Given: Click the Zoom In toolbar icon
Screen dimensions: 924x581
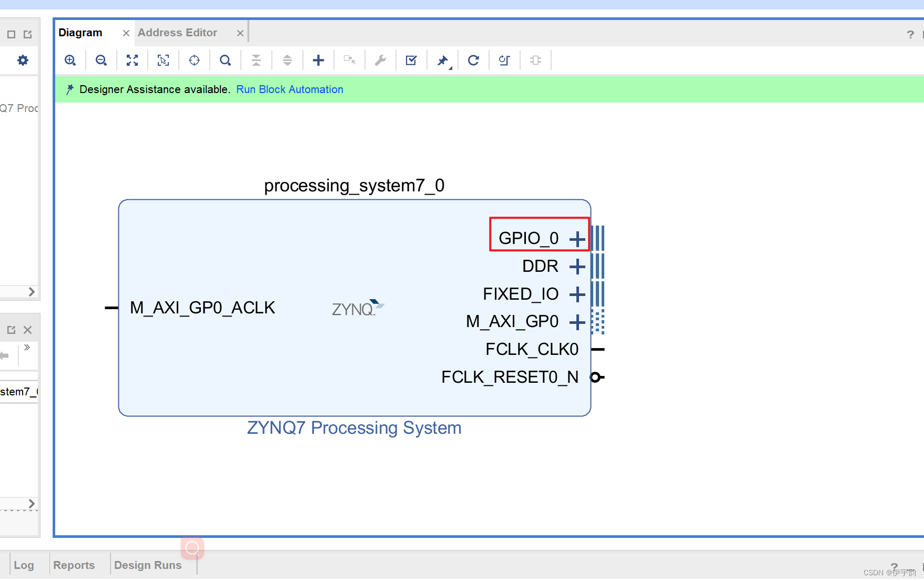Looking at the screenshot, I should pyautogui.click(x=70, y=60).
